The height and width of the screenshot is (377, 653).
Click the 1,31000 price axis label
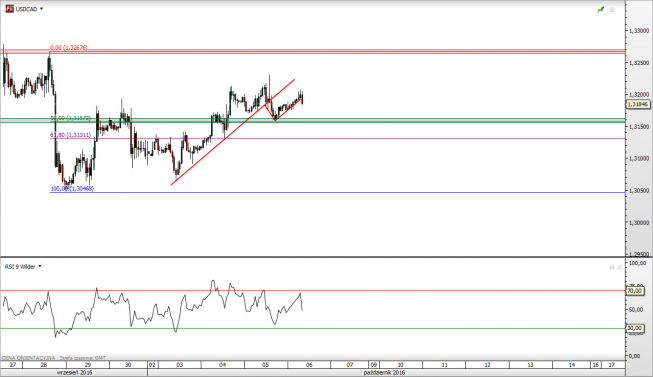pos(639,159)
